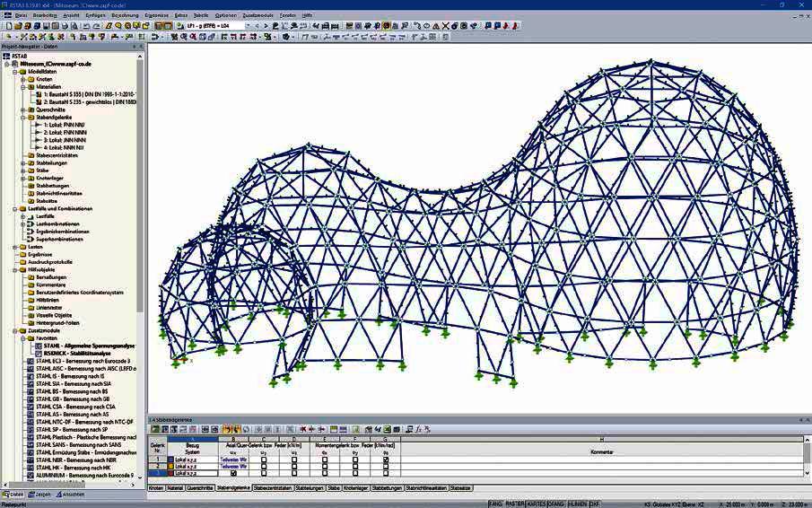Viewport: 812px width, 508px height.
Task: Expand the Lasten tree node
Action: (x=15, y=247)
